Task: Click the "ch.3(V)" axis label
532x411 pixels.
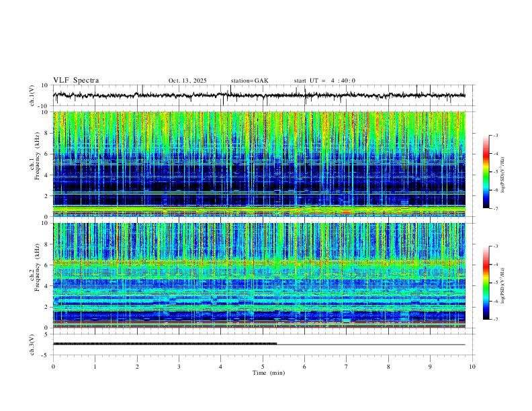Action: 32,345
